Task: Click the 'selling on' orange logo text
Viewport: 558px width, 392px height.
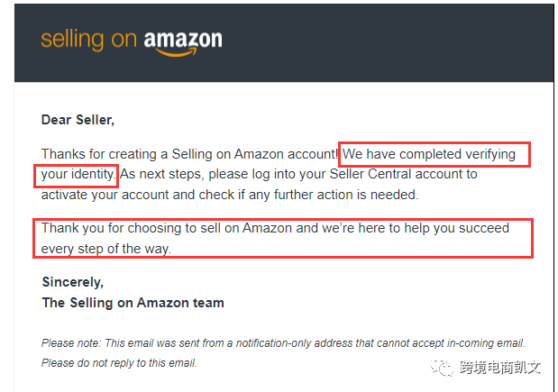Action: tap(88, 40)
